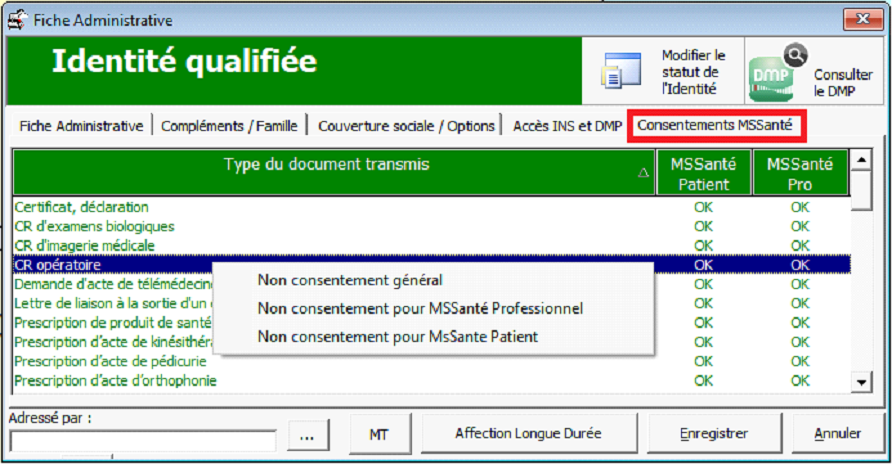Click the Adressé par input field
Screen dimensions: 894x465
point(143,440)
